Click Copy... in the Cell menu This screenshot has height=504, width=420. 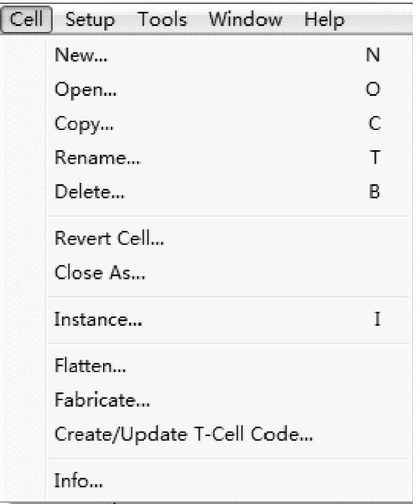coord(85,124)
